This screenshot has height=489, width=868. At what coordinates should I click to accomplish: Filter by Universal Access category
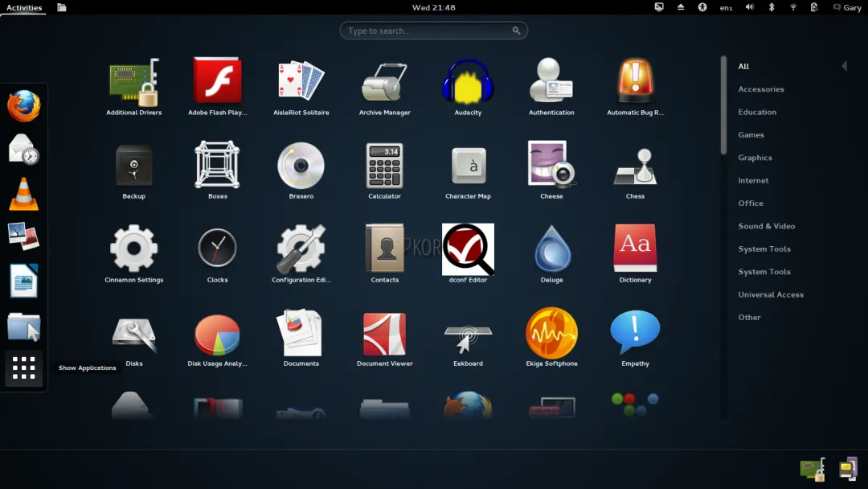click(771, 294)
